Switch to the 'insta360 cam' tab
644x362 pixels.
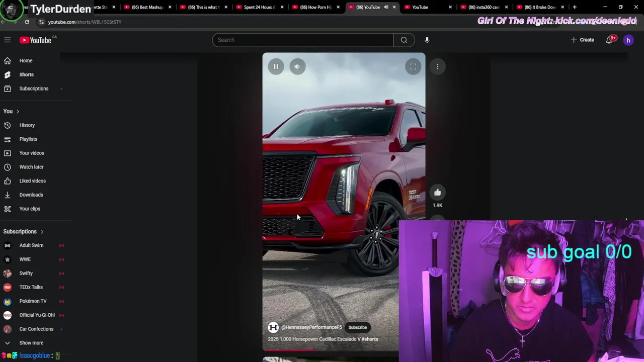coord(484,7)
